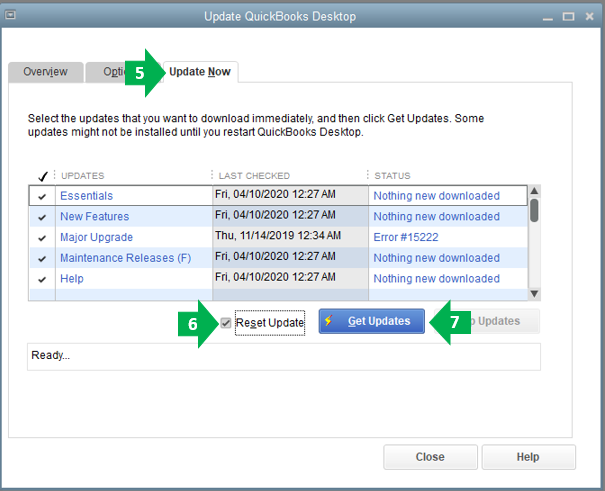Click the Essentials row Nothing new downloaded status
Viewport: 605px width, 491px height.
pyautogui.click(x=436, y=196)
